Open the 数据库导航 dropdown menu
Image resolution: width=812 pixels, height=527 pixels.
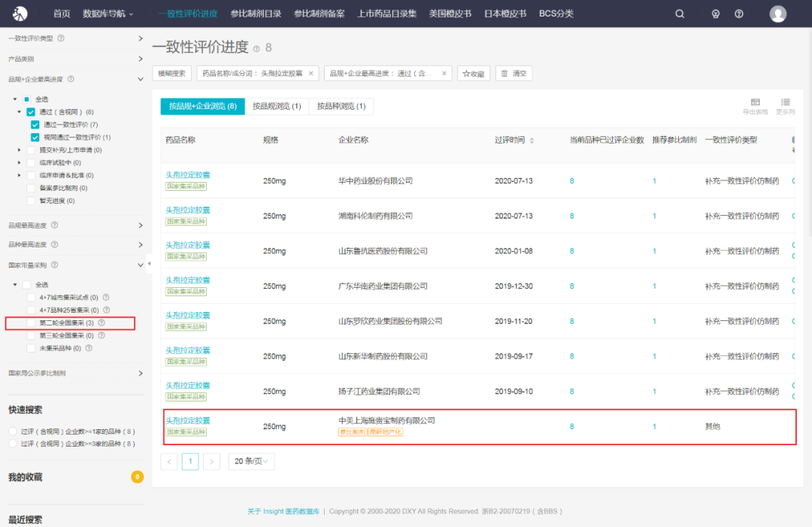pyautogui.click(x=108, y=14)
